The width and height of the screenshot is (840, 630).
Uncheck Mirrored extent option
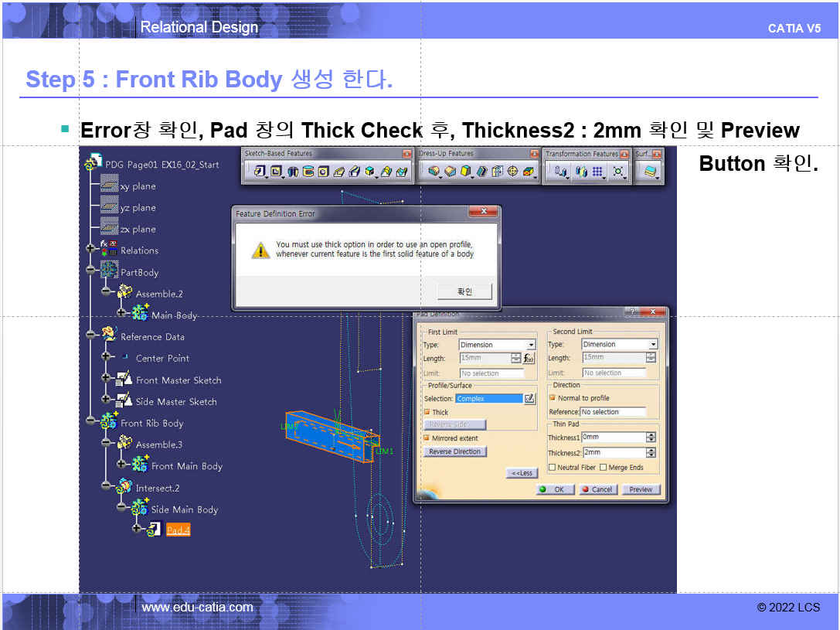click(x=427, y=438)
